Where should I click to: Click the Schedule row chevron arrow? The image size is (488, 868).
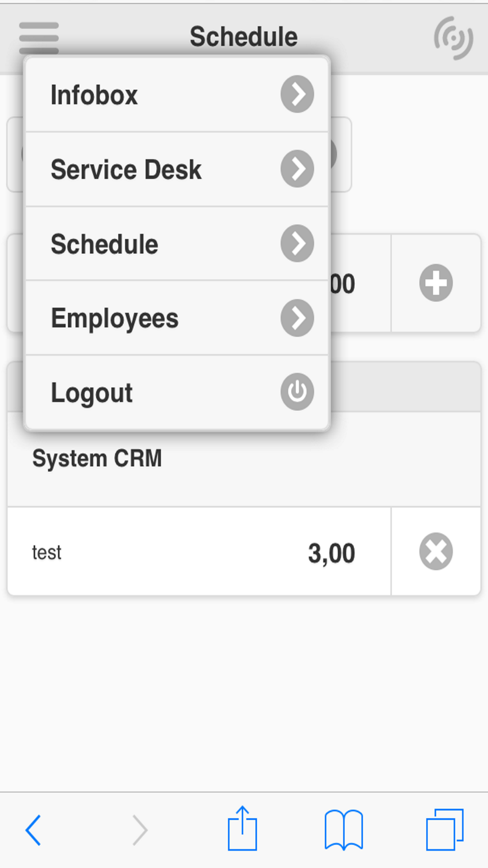pyautogui.click(x=297, y=244)
